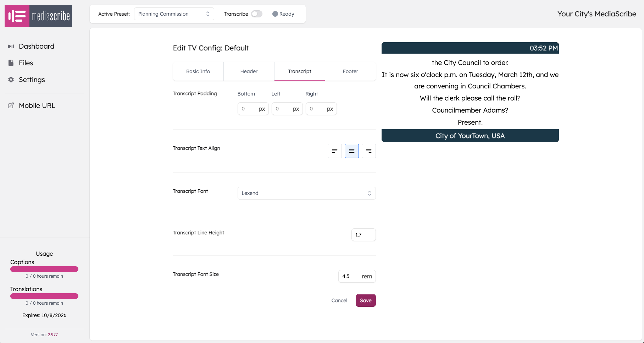644x343 pixels.
Task: Click the version 2.977 link
Action: (52, 334)
